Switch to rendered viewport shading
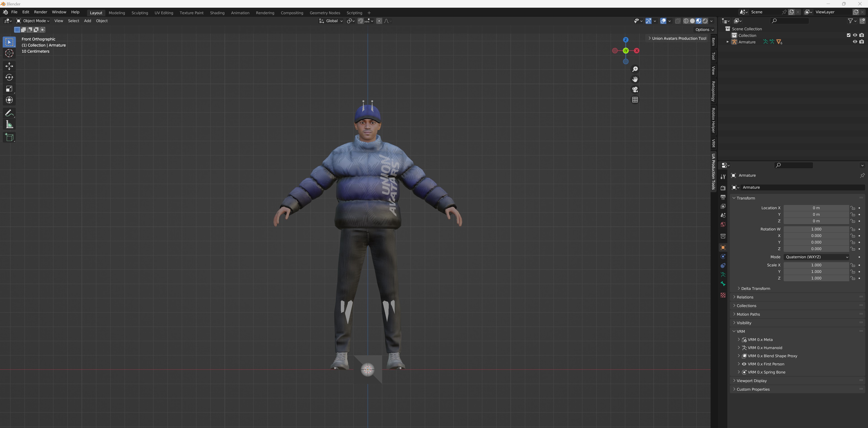Image resolution: width=868 pixels, height=428 pixels. pyautogui.click(x=705, y=21)
